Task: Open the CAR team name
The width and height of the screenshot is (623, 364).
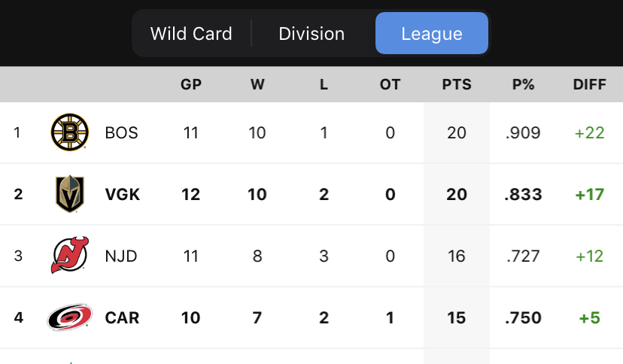Action: [122, 317]
